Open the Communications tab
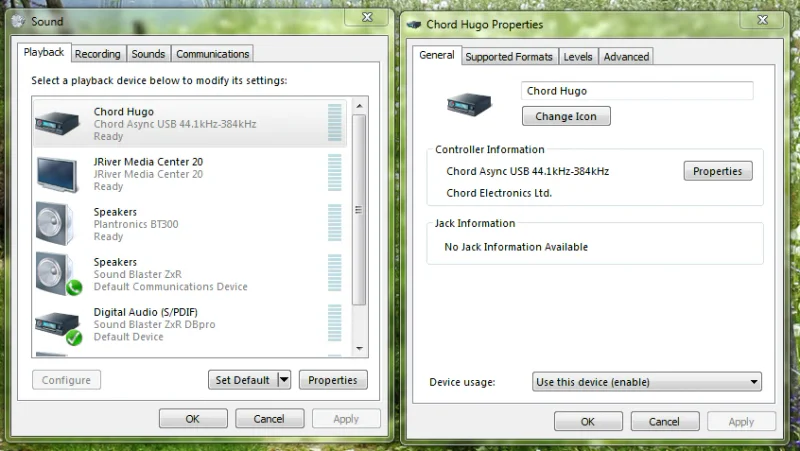Viewport: 800px width, 451px height. click(x=212, y=54)
